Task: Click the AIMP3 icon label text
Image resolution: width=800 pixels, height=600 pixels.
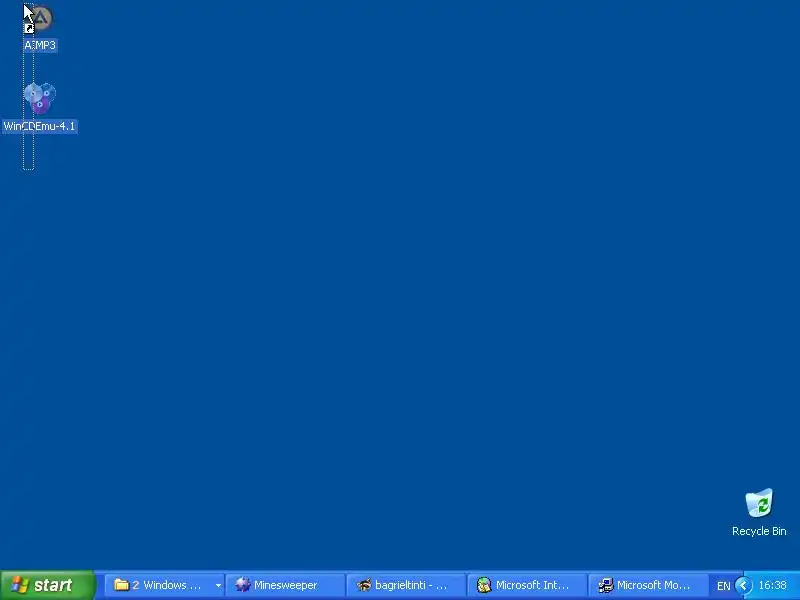Action: pyautogui.click(x=40, y=45)
